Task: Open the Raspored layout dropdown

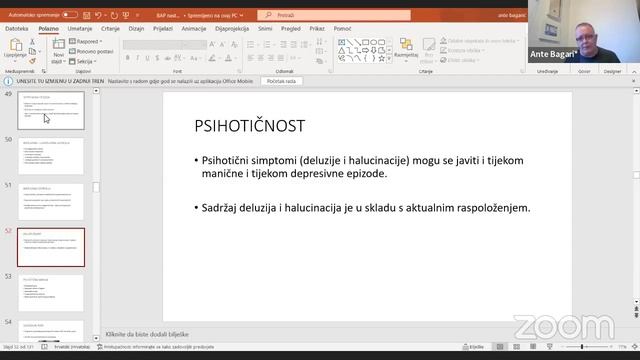Action: 85,41
